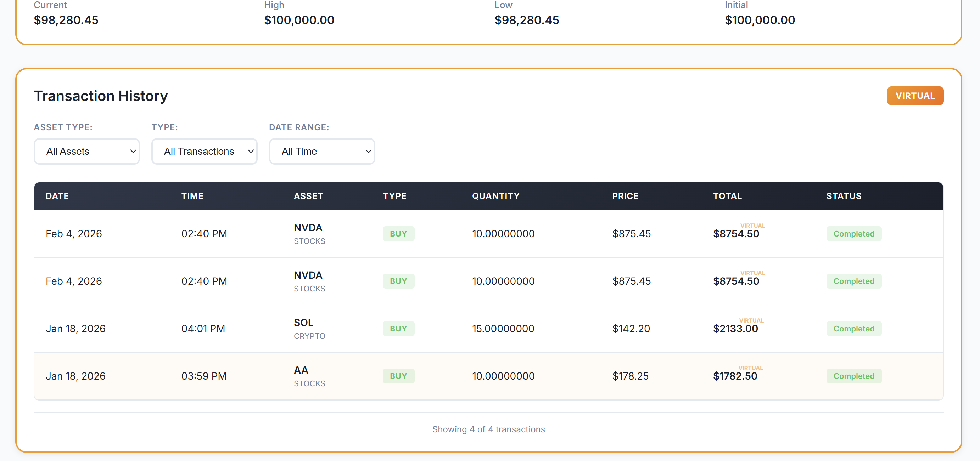Click the STATUS column header
Screen dimensions: 980x461
(844, 196)
